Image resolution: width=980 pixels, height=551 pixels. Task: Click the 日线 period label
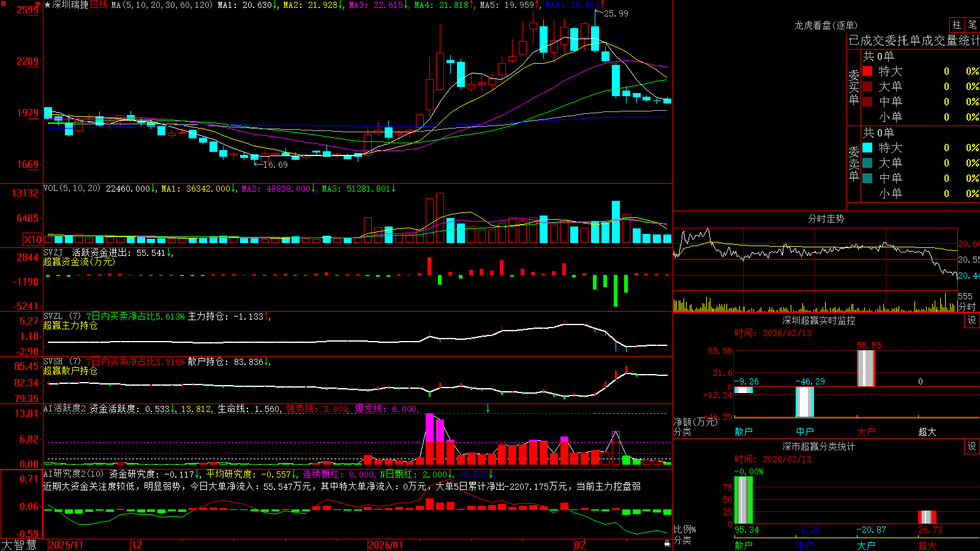click(99, 5)
